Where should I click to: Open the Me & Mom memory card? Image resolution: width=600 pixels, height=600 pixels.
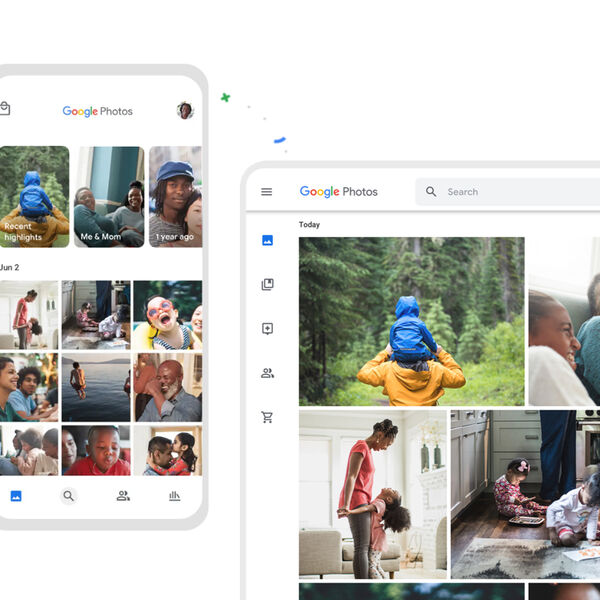point(109,197)
